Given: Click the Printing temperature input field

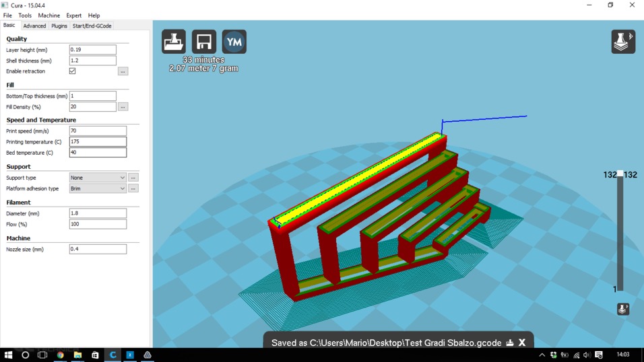Looking at the screenshot, I should [98, 141].
